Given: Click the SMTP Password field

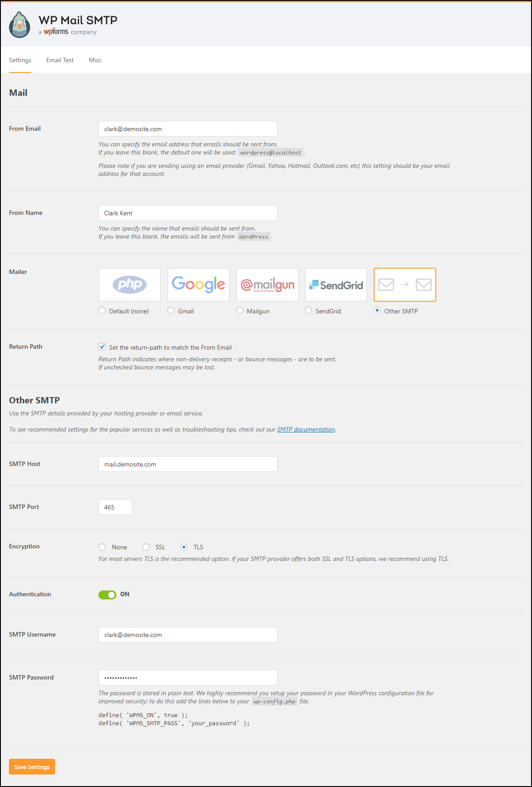Looking at the screenshot, I should coord(188,678).
